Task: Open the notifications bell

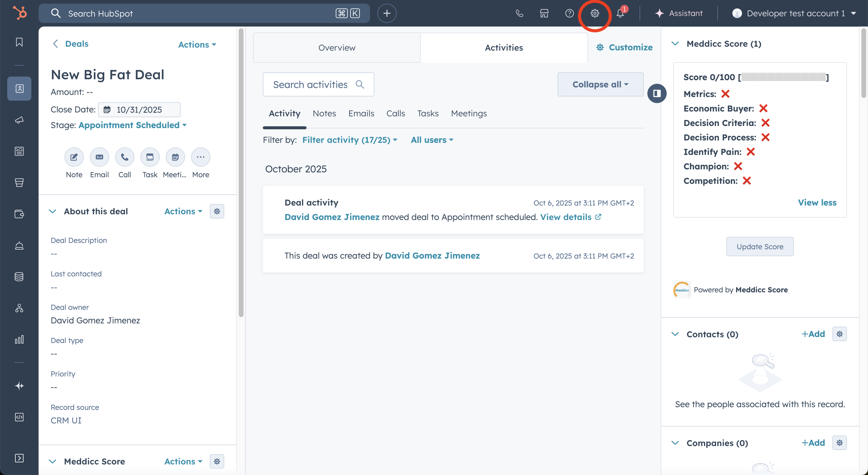Action: (x=620, y=14)
